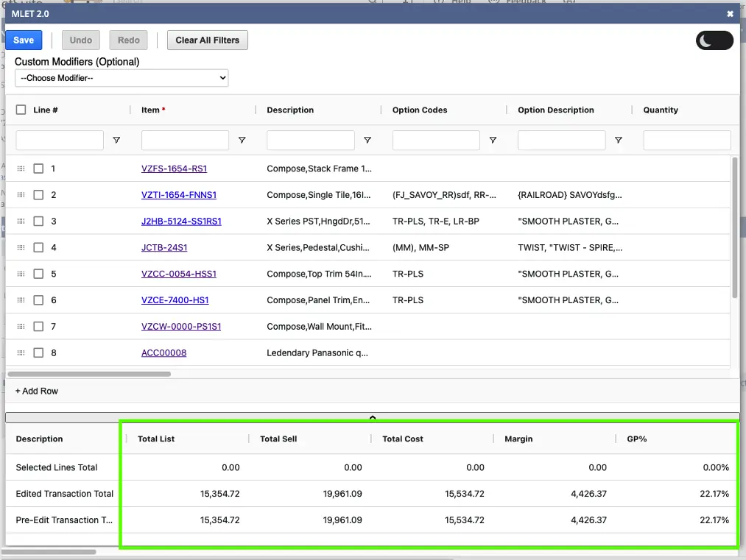Open item link VZTI-1654-FNNS1

pyautogui.click(x=179, y=195)
